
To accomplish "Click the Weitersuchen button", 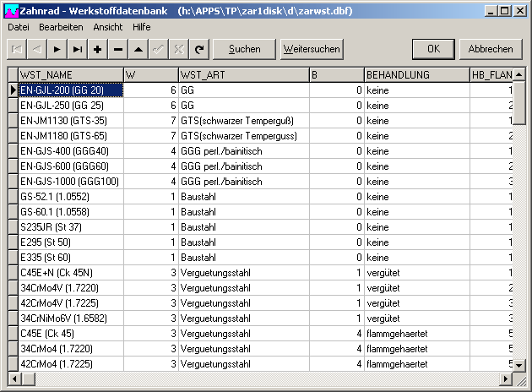I will (312, 49).
